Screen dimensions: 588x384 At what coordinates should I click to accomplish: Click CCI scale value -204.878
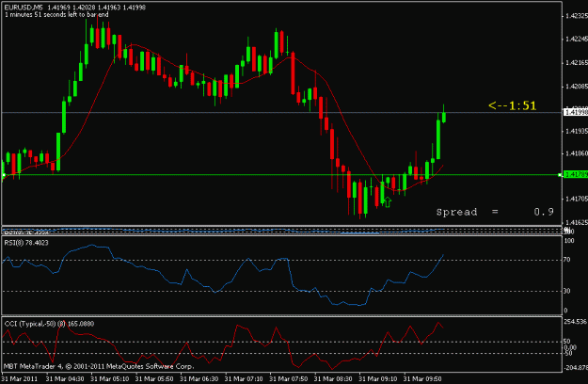tap(575, 368)
